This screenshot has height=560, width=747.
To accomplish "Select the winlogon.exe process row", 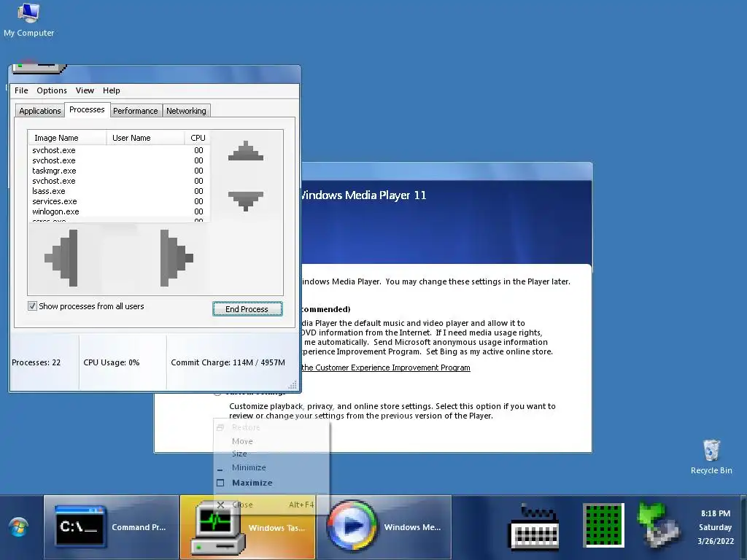I will click(119, 211).
